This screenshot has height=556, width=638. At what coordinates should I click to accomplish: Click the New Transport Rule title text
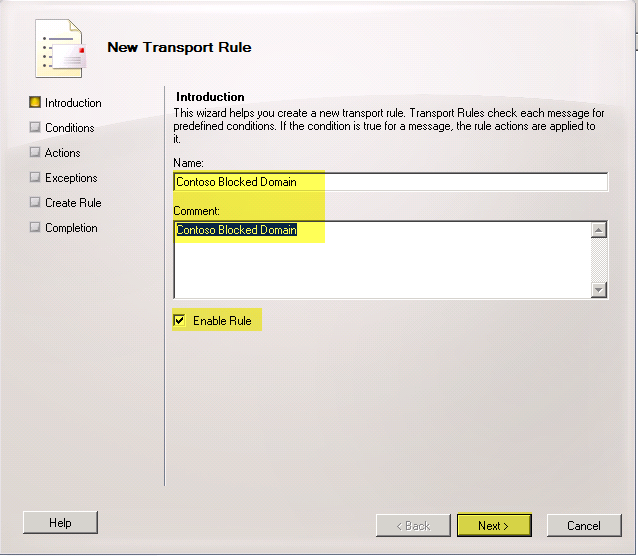pyautogui.click(x=179, y=47)
